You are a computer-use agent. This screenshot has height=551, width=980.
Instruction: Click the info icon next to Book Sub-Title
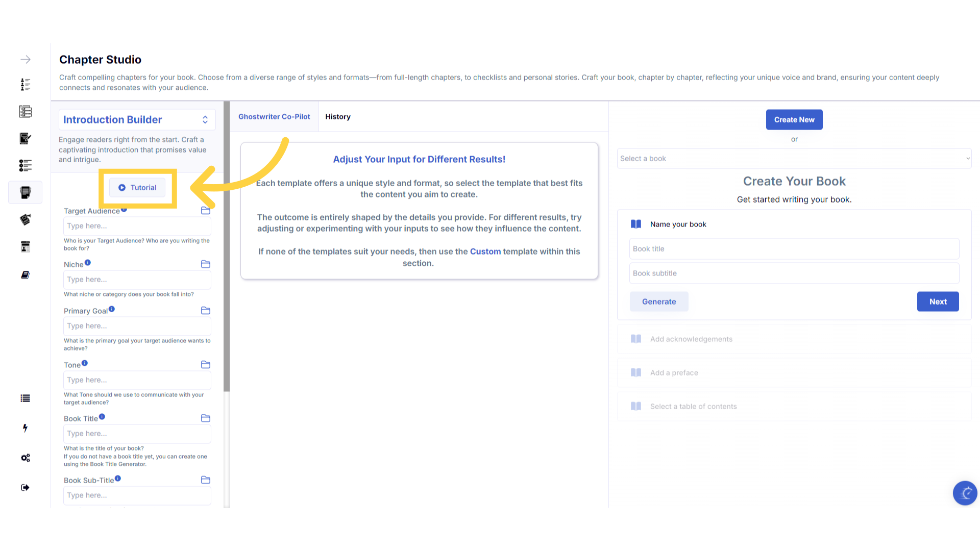[x=118, y=479]
